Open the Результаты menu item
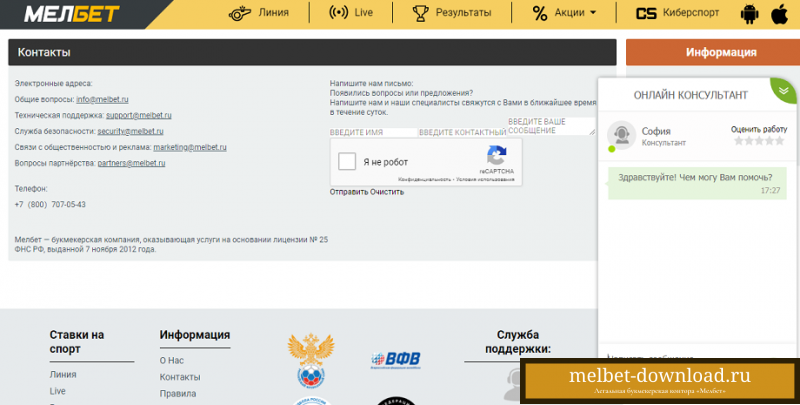 (x=463, y=12)
